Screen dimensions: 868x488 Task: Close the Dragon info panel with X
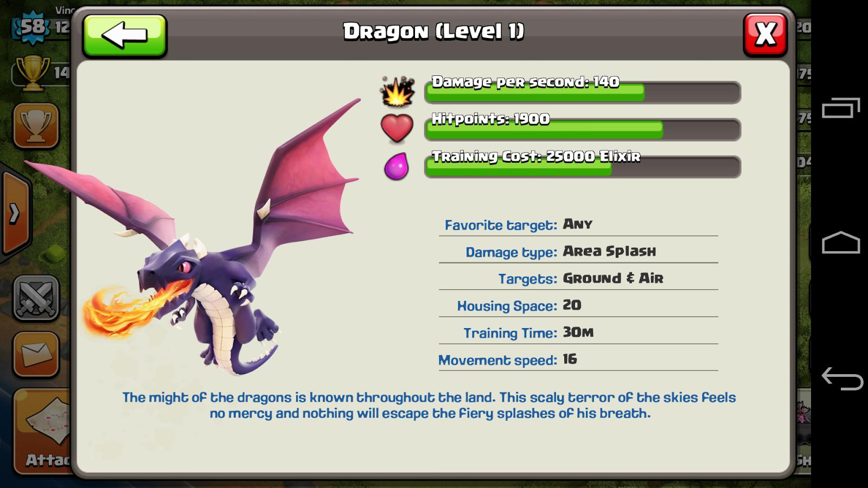(x=765, y=35)
